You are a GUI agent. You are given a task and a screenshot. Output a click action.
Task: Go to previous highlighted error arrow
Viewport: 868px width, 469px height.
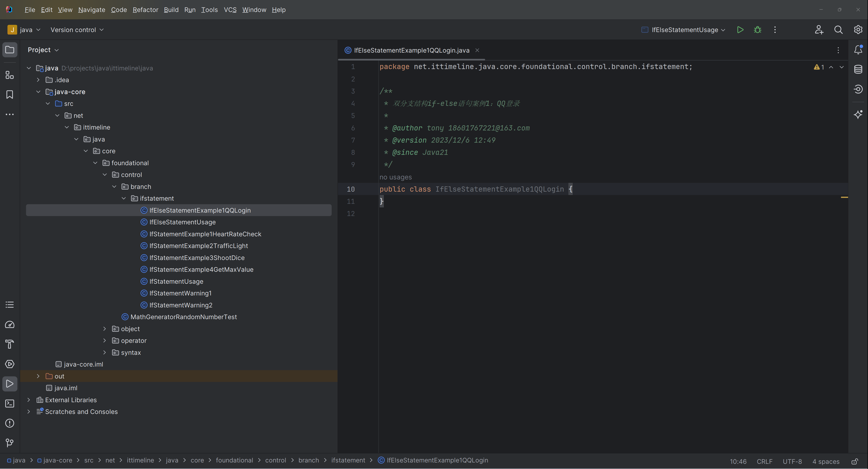(x=831, y=67)
